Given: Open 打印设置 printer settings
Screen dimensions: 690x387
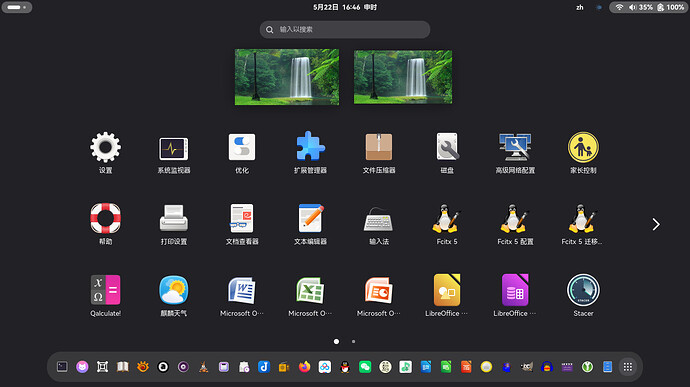Looking at the screenshot, I should pos(173,224).
